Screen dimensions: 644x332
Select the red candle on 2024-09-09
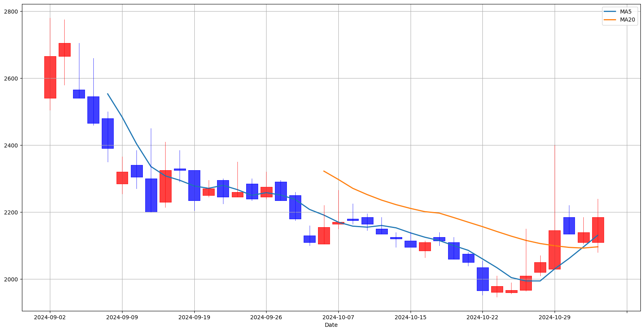tap(122, 178)
